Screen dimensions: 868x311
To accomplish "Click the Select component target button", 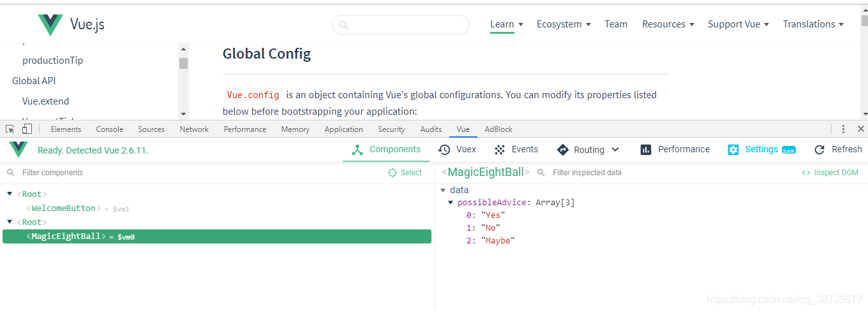I will coord(405,173).
